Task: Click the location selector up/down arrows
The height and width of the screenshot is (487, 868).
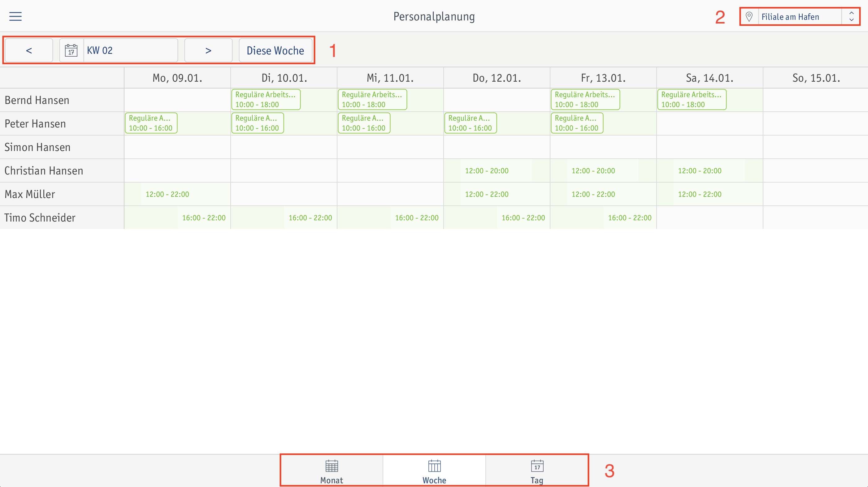Action: [x=851, y=16]
